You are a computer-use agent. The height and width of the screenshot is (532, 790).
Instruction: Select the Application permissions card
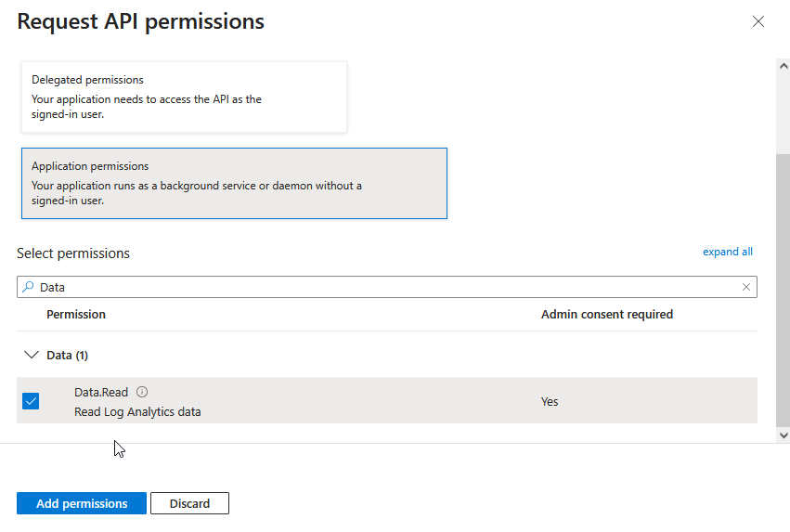click(x=234, y=183)
